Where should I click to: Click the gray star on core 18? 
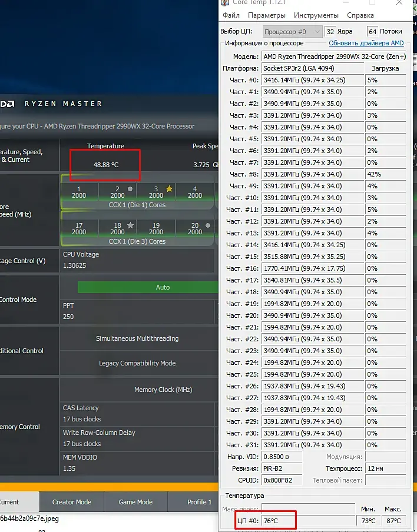[130, 225]
